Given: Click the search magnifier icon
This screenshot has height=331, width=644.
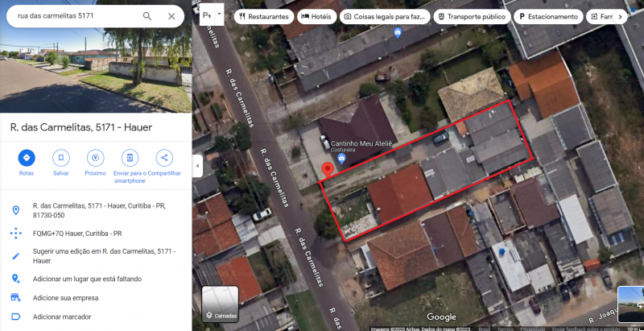Looking at the screenshot, I should [147, 16].
